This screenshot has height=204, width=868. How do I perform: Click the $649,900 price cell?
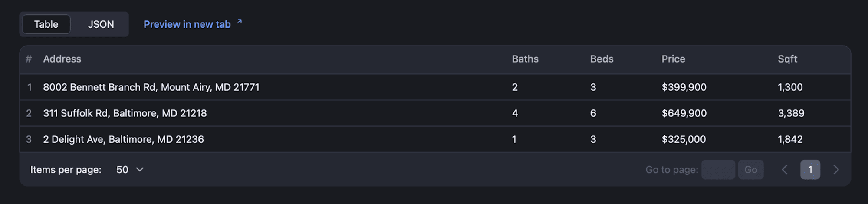tap(684, 113)
